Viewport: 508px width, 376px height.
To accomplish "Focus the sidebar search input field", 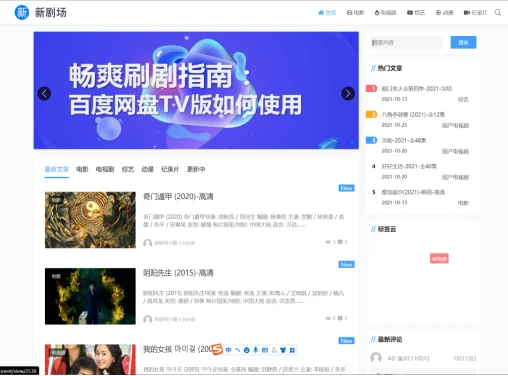I will (407, 42).
